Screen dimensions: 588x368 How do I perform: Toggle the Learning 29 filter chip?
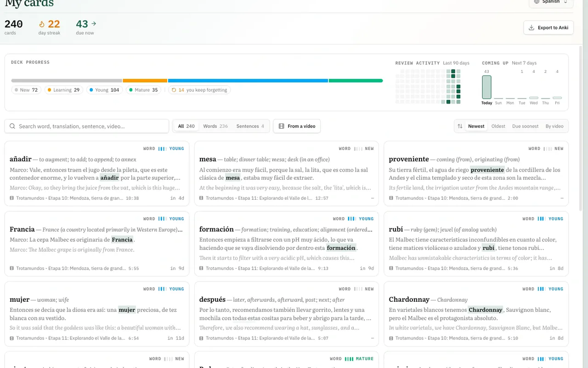click(64, 90)
